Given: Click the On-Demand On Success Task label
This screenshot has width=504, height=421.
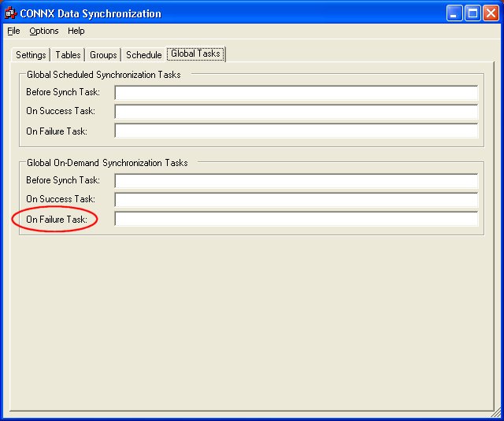Looking at the screenshot, I should [x=61, y=199].
